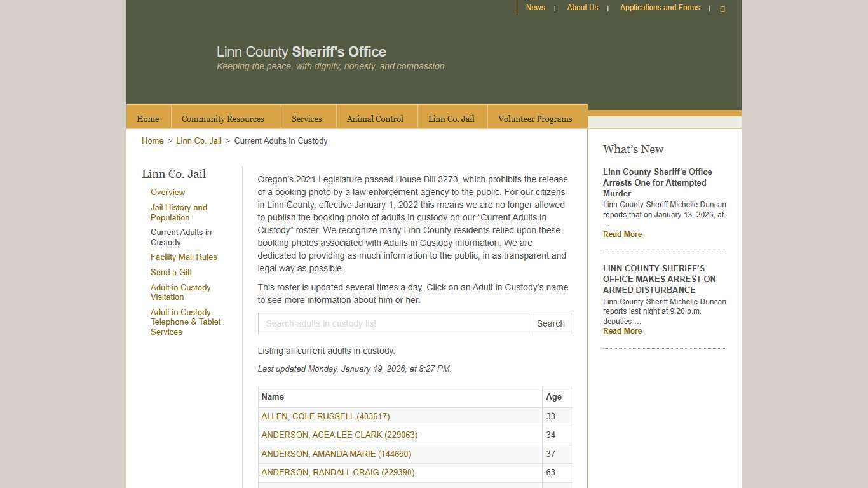Open Applications and Forms
868x488 pixels.
click(x=660, y=8)
